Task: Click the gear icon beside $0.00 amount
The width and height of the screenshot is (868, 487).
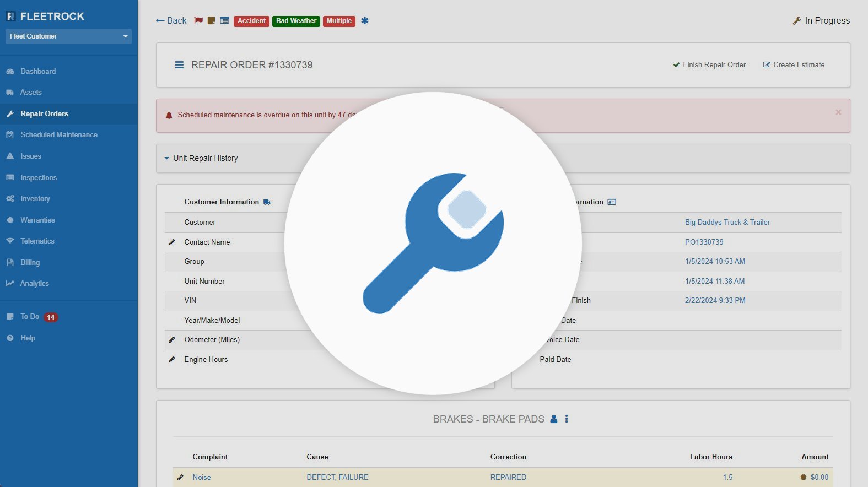Action: [804, 478]
